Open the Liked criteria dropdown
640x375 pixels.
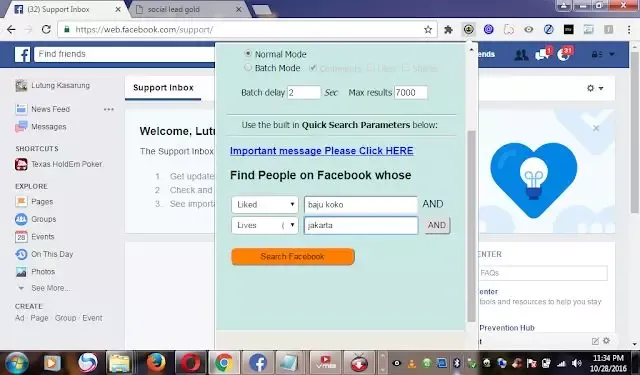click(x=264, y=204)
